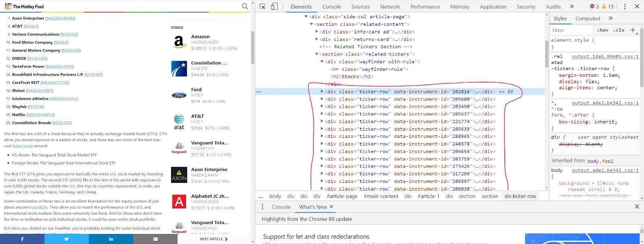
Task: Expand the ticker-row node with id 205600
Action: [322, 99]
